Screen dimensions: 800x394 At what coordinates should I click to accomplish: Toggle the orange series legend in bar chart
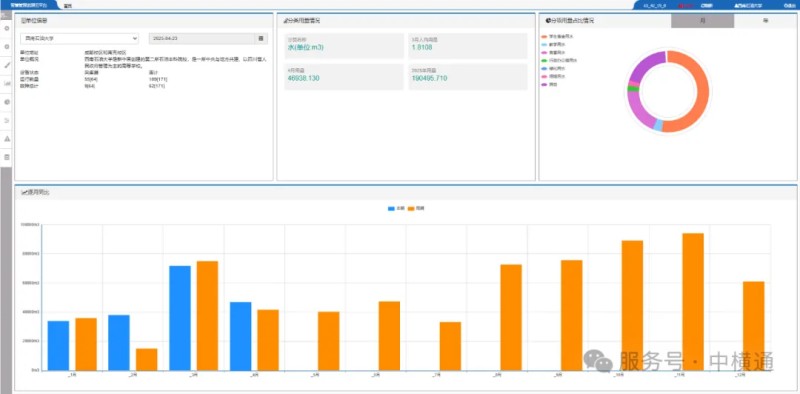point(416,209)
